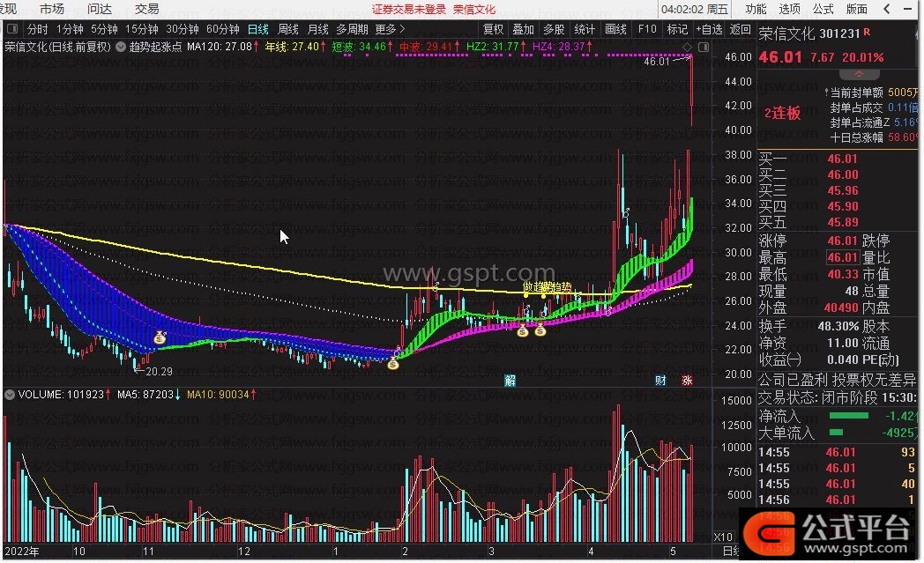Viewport: 924px width, 563px height.
Task: Expand the 更多 period options
Action: coord(390,29)
